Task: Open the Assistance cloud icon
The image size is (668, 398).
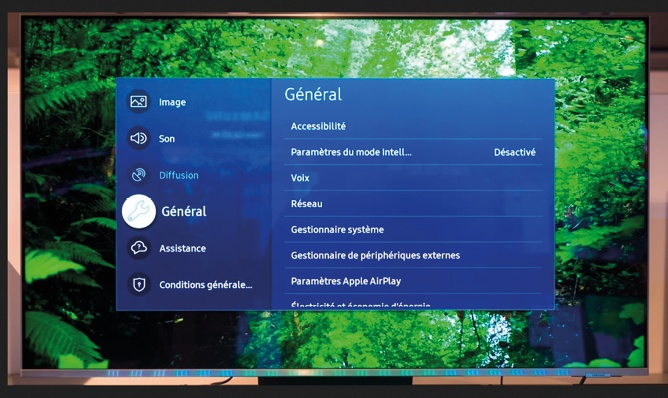Action: click(x=138, y=248)
